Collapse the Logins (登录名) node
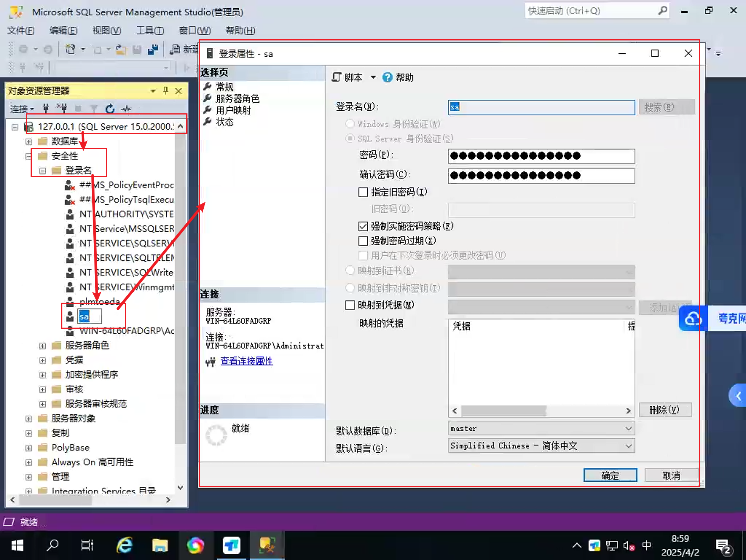This screenshot has width=746, height=560. [x=43, y=171]
